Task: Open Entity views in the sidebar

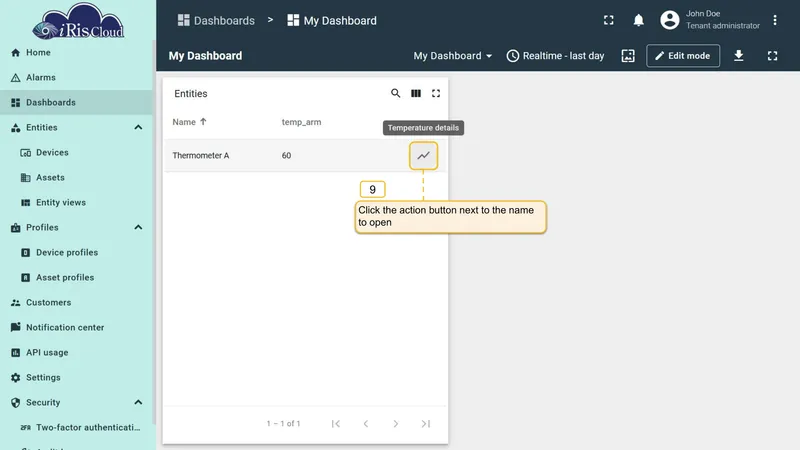Action: [77, 203]
